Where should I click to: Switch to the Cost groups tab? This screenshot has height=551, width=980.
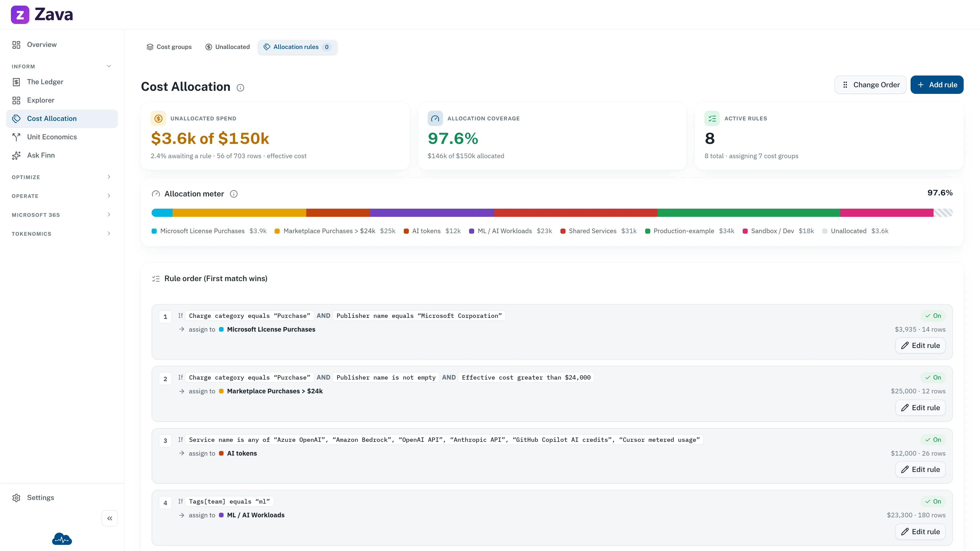pyautogui.click(x=169, y=47)
